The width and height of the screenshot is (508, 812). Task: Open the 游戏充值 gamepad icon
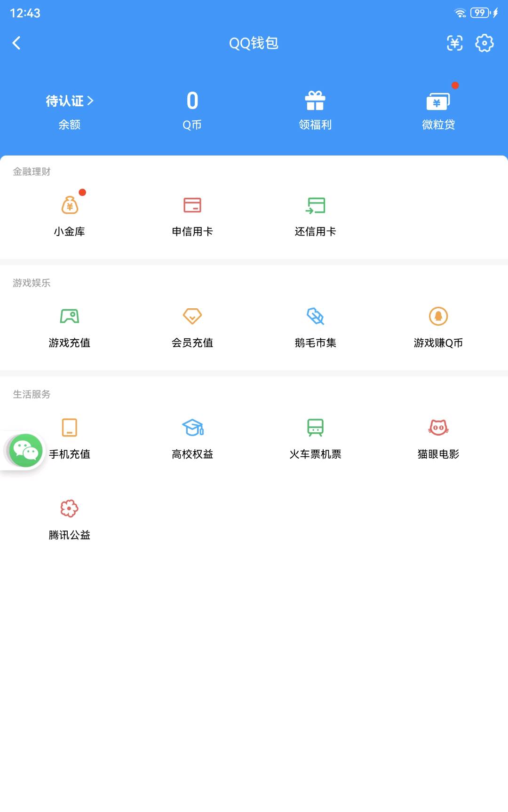click(x=70, y=316)
